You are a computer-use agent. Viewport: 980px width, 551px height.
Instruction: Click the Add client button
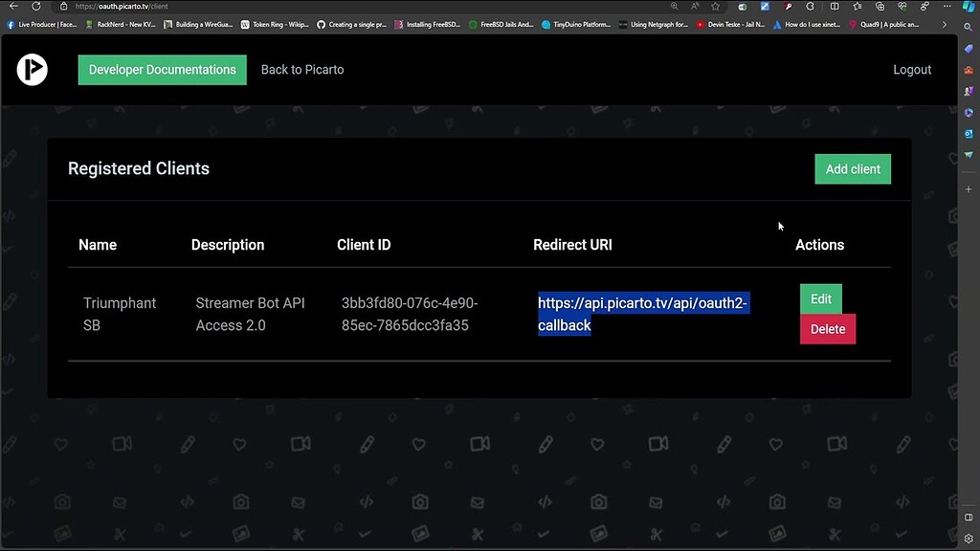point(852,168)
